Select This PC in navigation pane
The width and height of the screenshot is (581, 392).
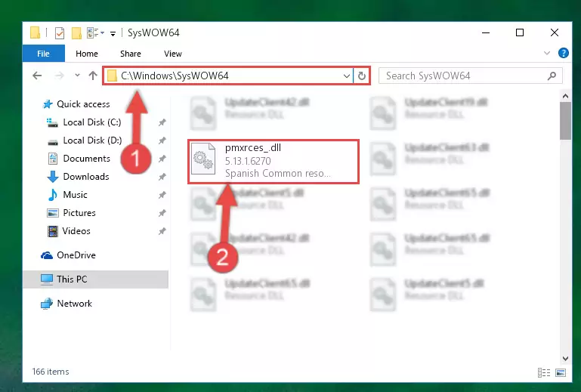click(x=96, y=279)
